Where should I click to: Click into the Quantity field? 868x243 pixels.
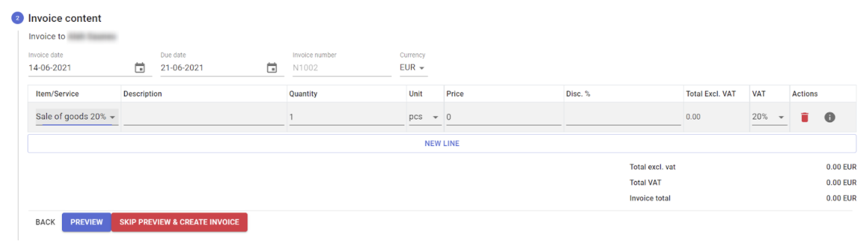[x=346, y=117]
